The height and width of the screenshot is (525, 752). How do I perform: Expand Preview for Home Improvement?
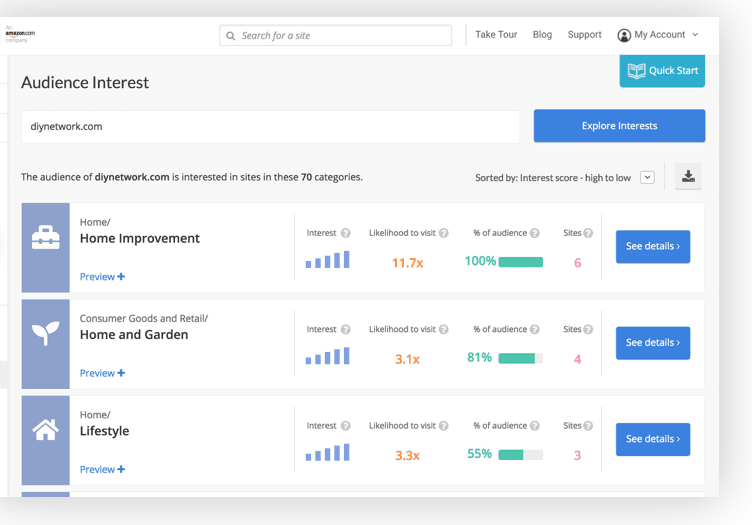point(102,277)
